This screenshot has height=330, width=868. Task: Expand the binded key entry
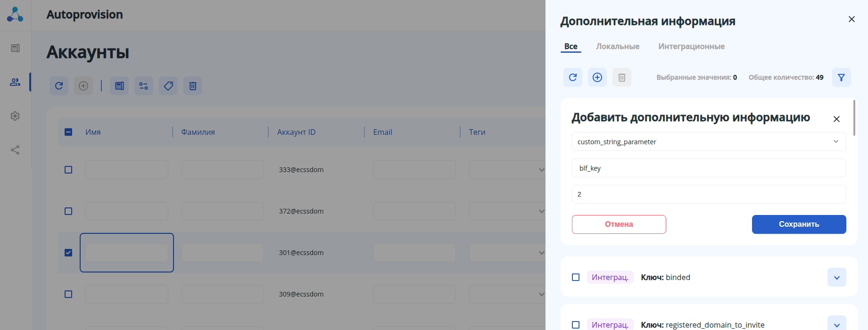click(836, 277)
